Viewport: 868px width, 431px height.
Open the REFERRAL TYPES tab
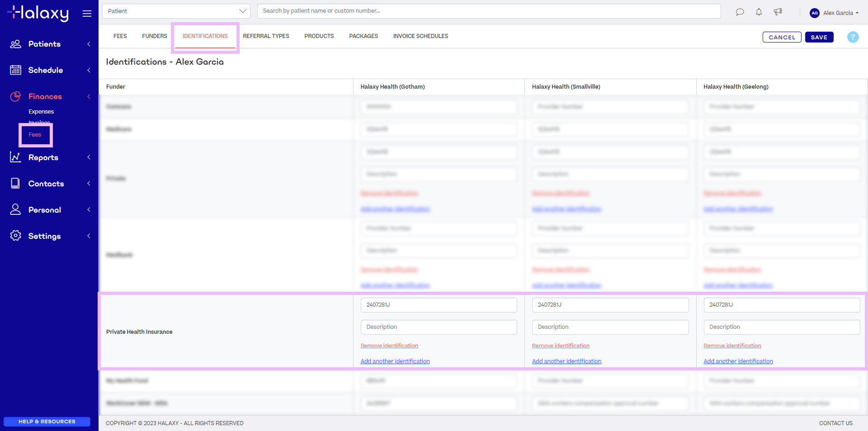(266, 36)
